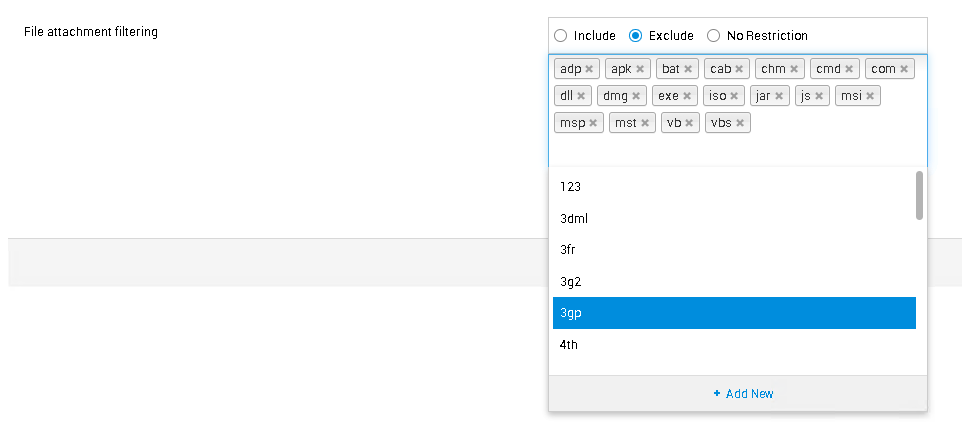The image size is (962, 438).
Task: Remove the dmg extension tag
Action: [x=636, y=96]
